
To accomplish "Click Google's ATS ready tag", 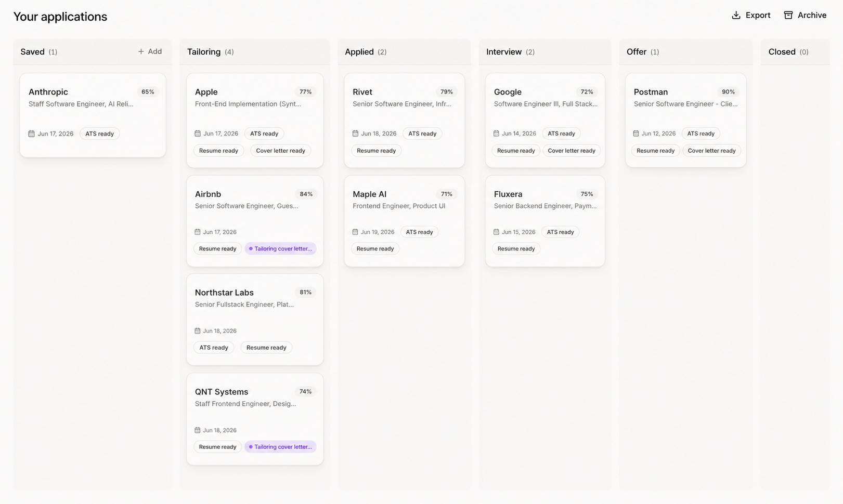I will coord(561,134).
